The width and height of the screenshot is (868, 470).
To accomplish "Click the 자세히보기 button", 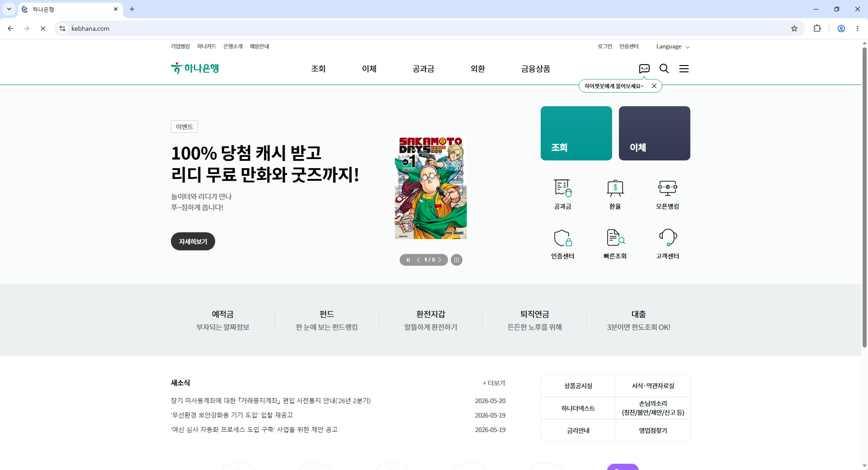I will point(193,241).
